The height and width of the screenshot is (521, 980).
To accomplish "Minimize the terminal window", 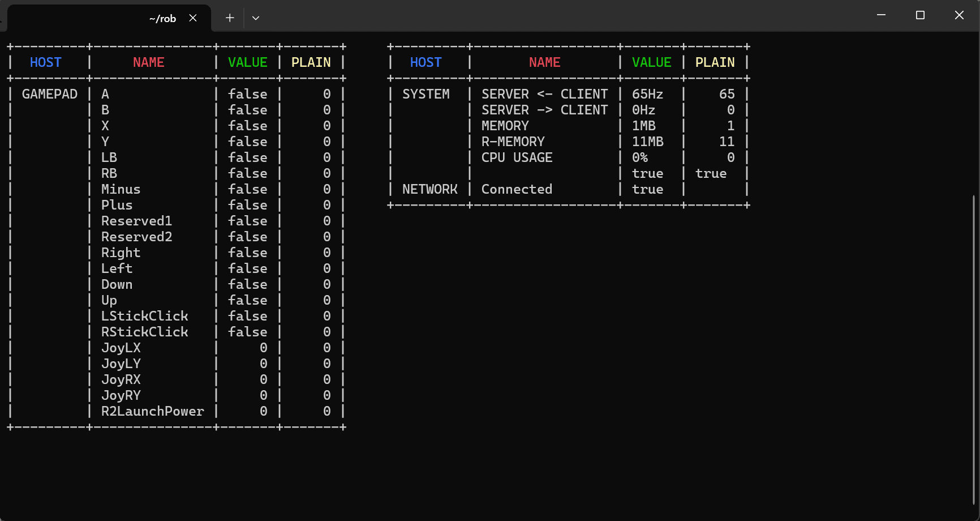I will [x=881, y=15].
